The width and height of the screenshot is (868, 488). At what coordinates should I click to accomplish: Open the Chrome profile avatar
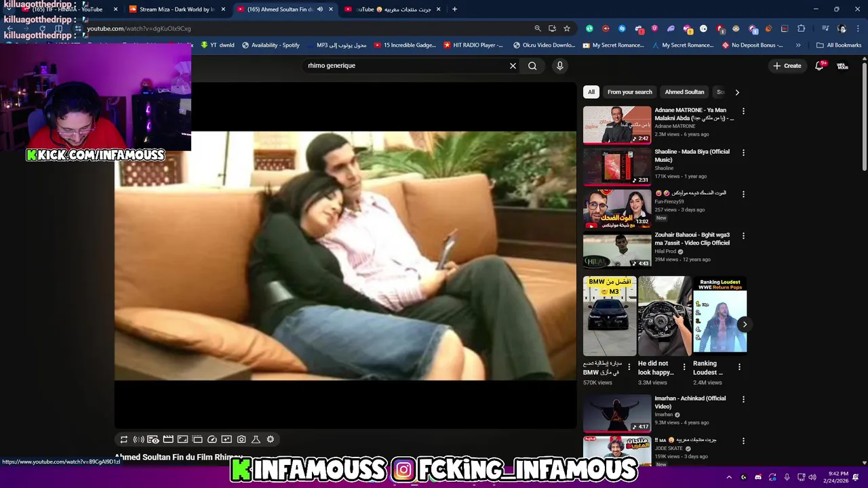point(842,28)
